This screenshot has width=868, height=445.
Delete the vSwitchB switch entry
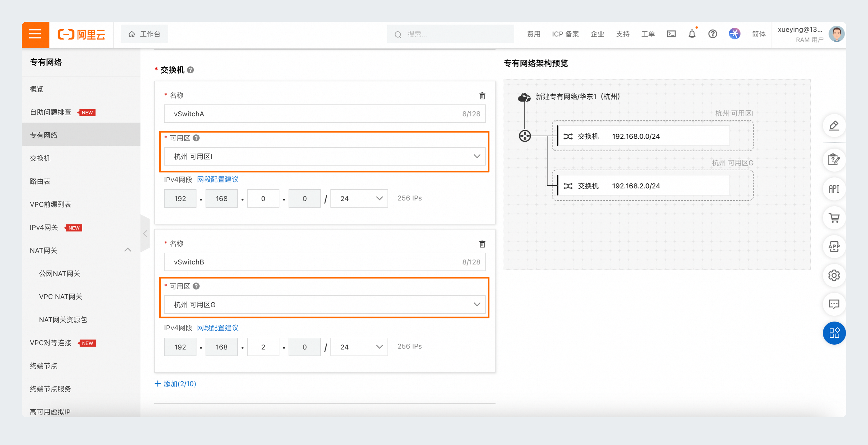click(482, 244)
